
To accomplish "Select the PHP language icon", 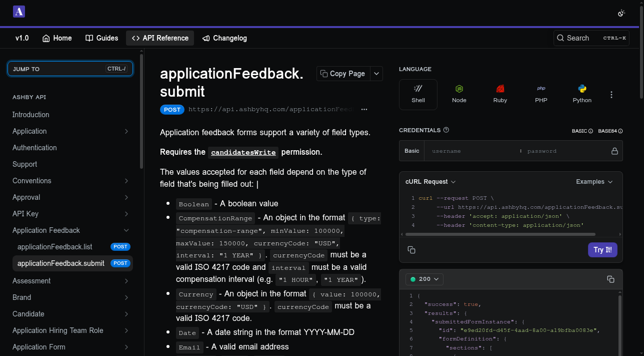I will pos(541,94).
